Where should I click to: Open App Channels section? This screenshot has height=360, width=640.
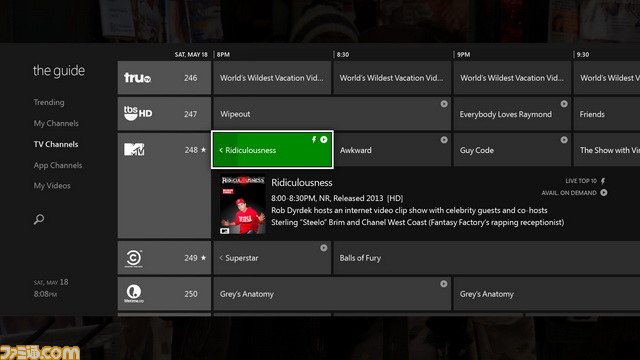pyautogui.click(x=58, y=165)
